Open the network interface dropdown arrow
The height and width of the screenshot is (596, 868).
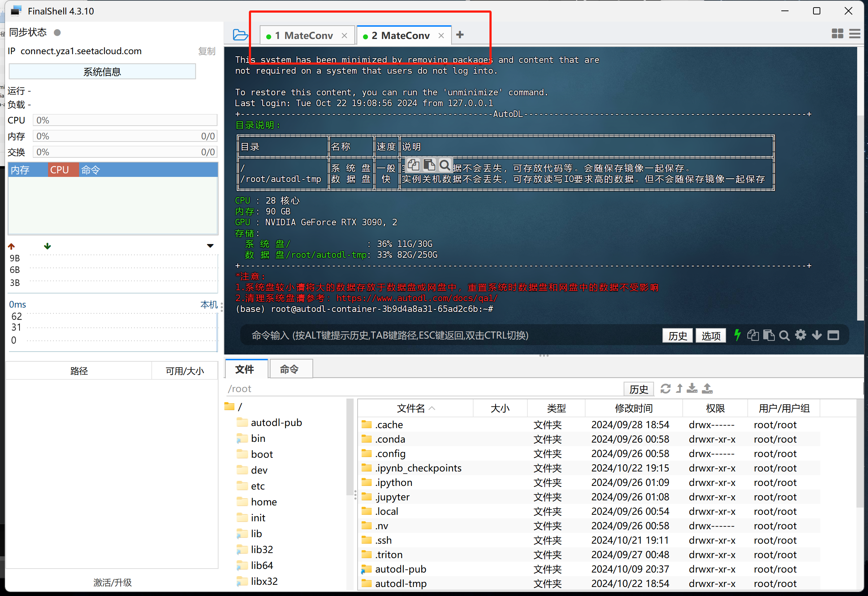pyautogui.click(x=210, y=246)
